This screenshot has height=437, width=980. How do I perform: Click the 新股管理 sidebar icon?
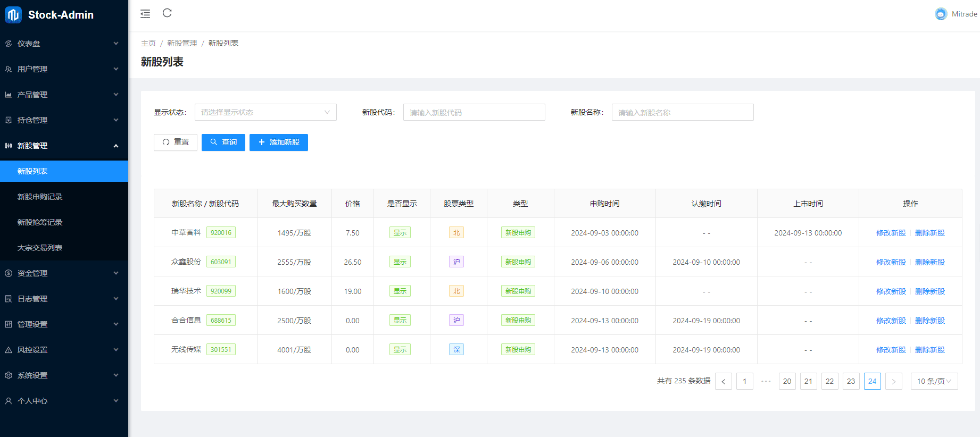click(9, 146)
